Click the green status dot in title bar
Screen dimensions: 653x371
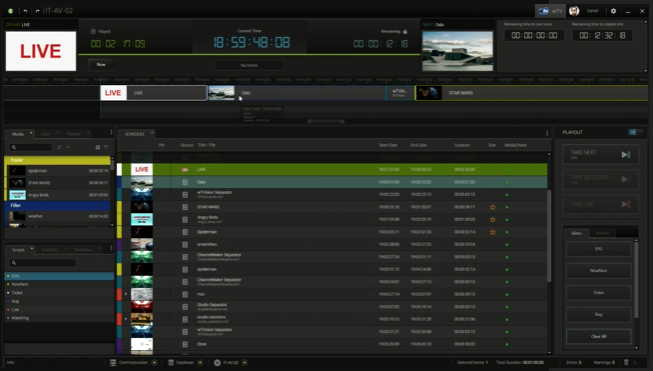11,11
